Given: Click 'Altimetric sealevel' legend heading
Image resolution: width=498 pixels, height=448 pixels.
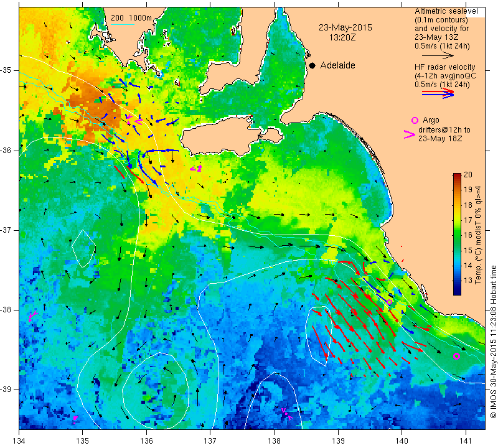Looking at the screenshot, I should 446,11.
